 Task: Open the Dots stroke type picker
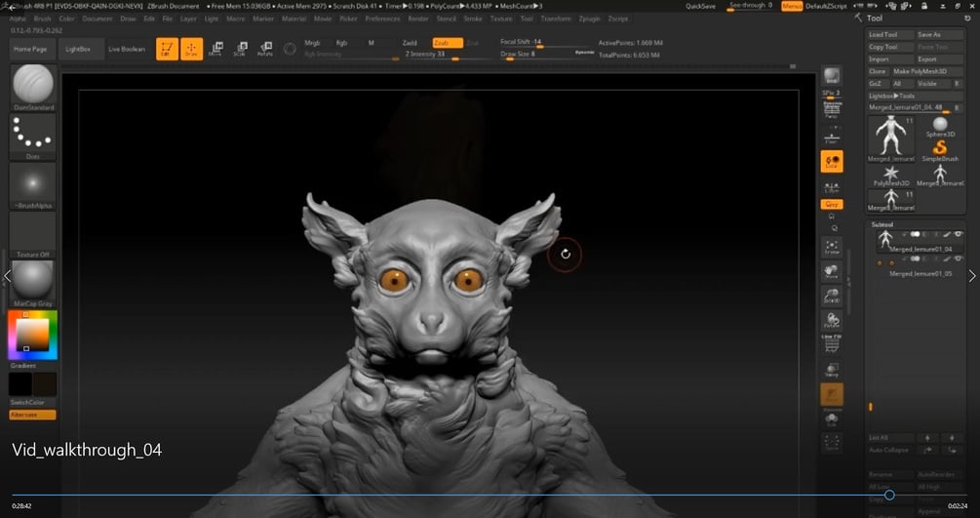pos(33,136)
